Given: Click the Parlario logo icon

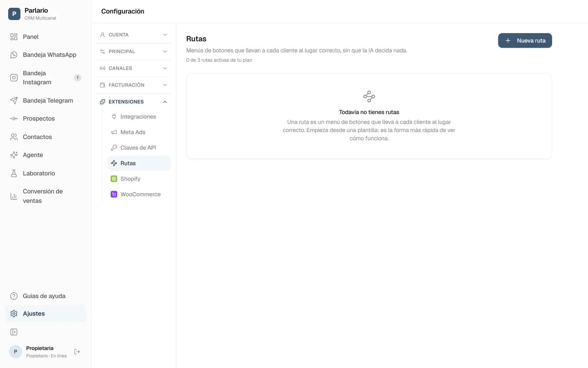Looking at the screenshot, I should pyautogui.click(x=14, y=14).
